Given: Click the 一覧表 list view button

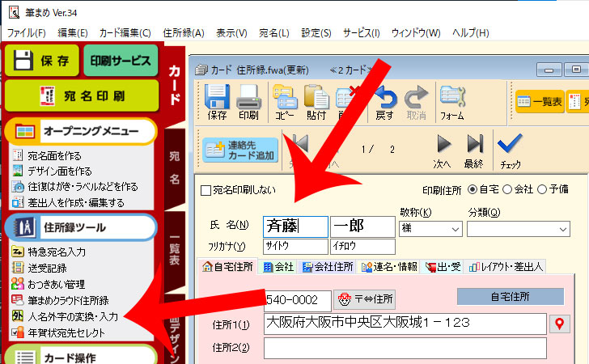Looking at the screenshot, I should coord(540,101).
